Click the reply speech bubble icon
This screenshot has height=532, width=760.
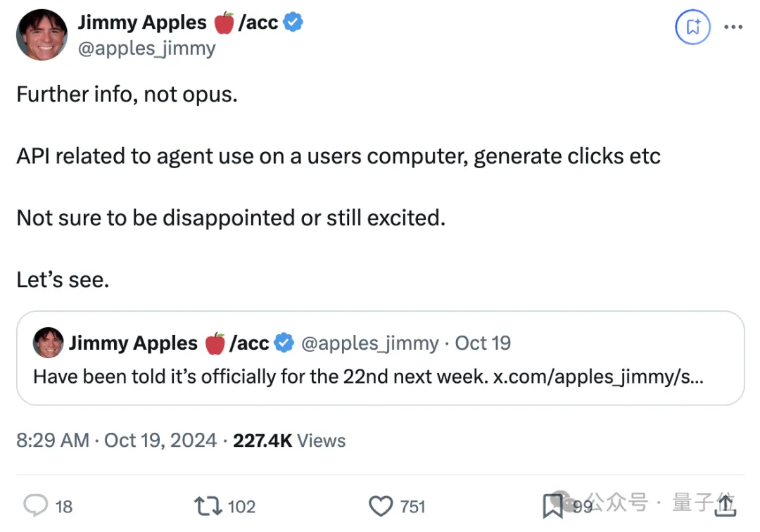[36, 505]
